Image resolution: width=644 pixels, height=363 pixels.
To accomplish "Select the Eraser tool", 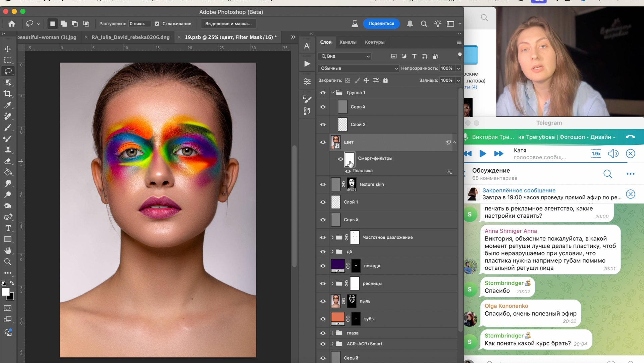I will click(8, 161).
